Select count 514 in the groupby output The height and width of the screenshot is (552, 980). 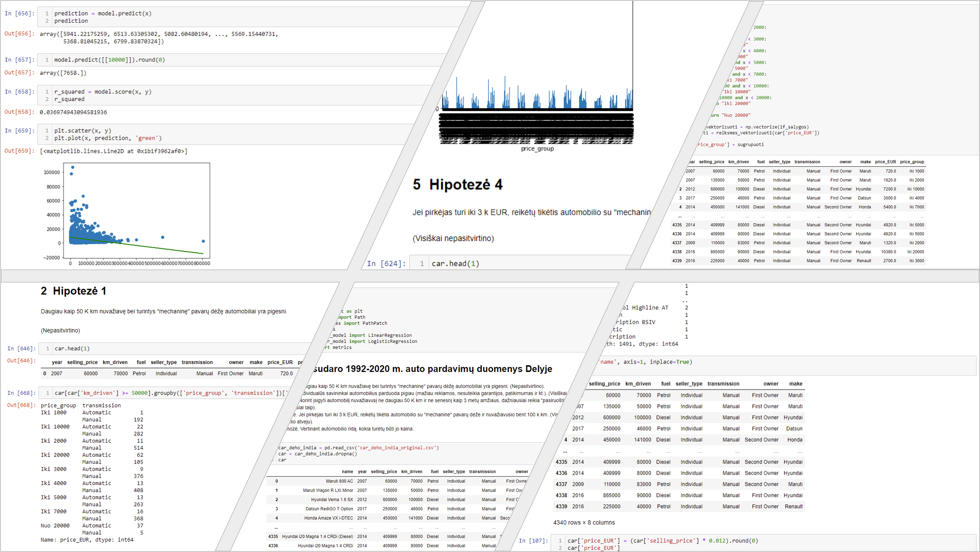click(x=139, y=448)
